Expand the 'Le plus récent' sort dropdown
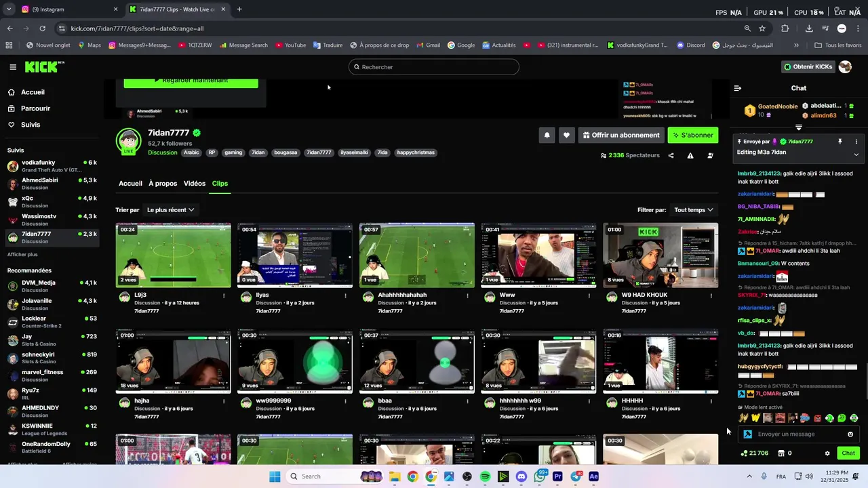This screenshot has height=488, width=868. [171, 210]
